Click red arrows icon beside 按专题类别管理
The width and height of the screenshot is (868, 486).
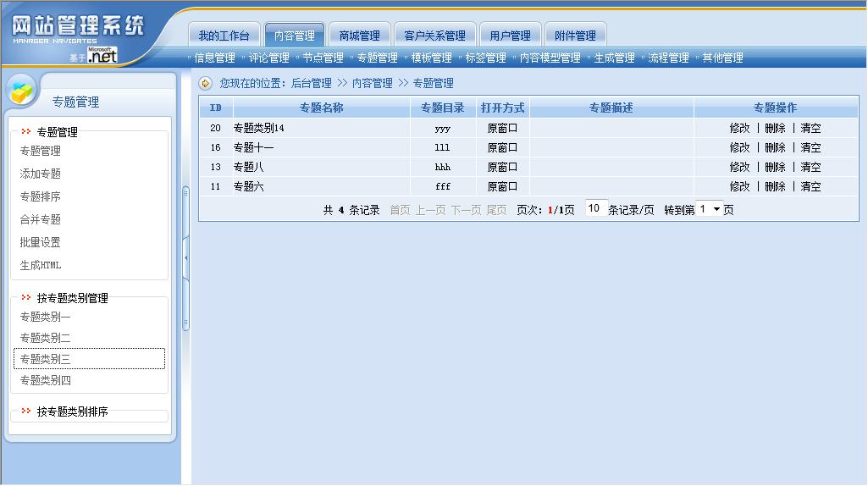coord(26,298)
